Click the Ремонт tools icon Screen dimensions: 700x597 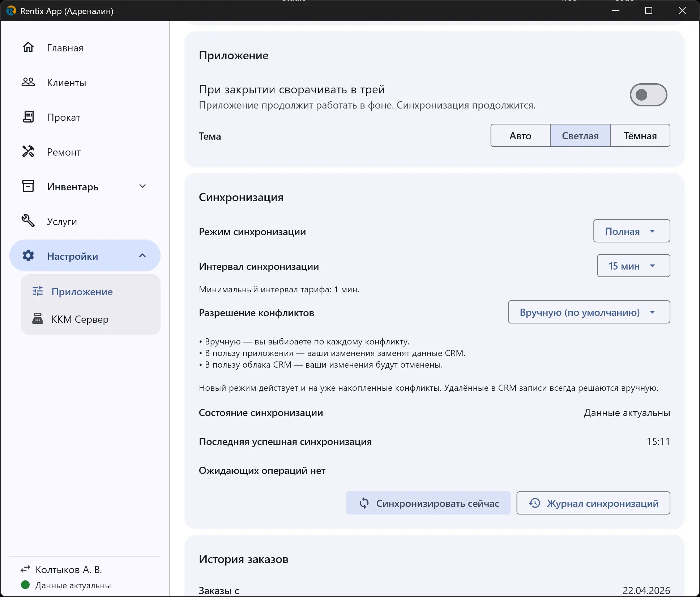(x=28, y=152)
